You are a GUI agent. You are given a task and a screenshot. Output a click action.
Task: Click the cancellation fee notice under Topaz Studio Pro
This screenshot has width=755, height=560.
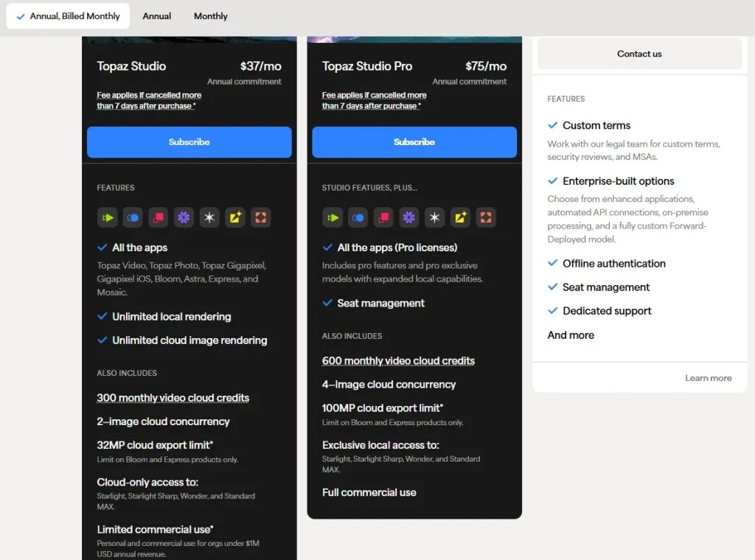click(x=374, y=100)
